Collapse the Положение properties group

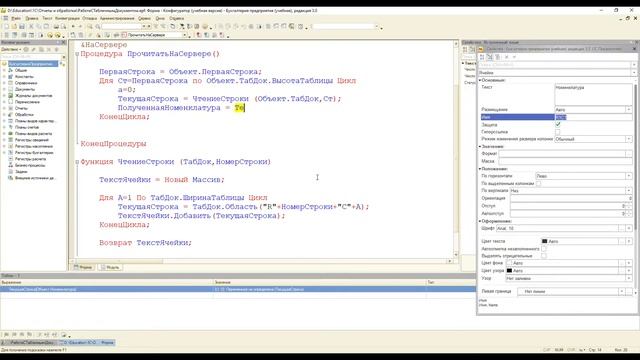coord(480,169)
